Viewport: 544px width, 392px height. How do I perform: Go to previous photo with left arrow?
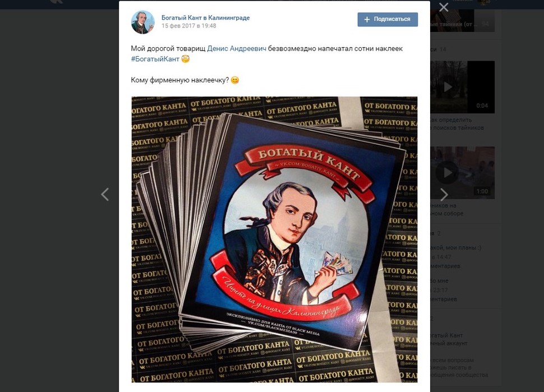pyautogui.click(x=105, y=194)
